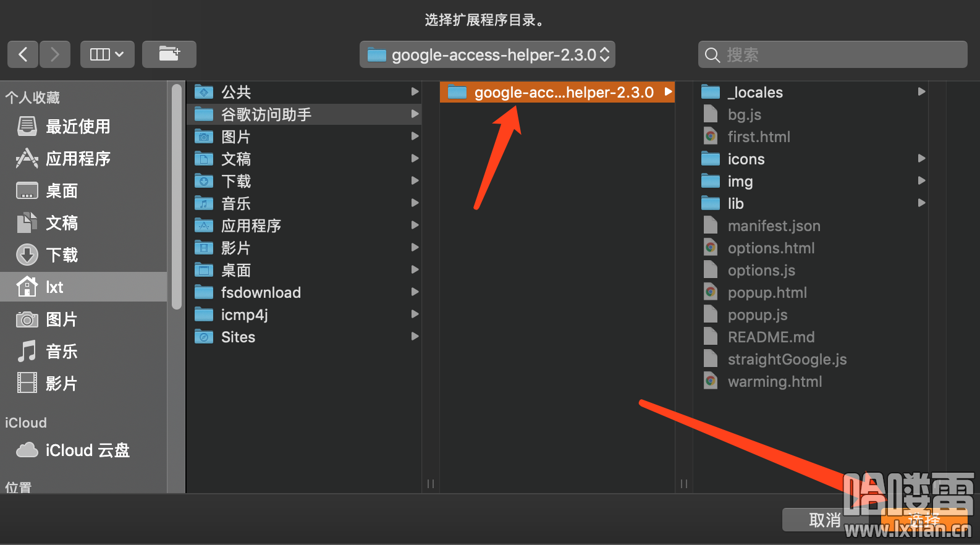Select the 图片 folder in first column

304,137
